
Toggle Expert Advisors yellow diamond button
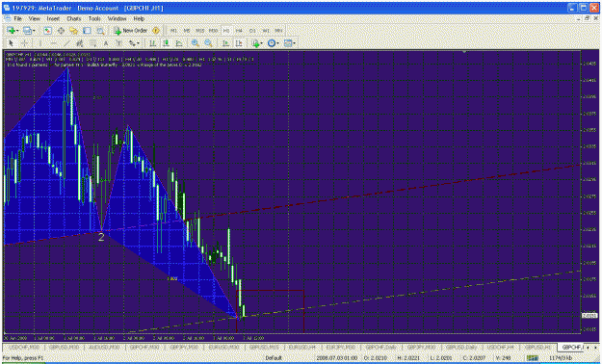(156, 31)
